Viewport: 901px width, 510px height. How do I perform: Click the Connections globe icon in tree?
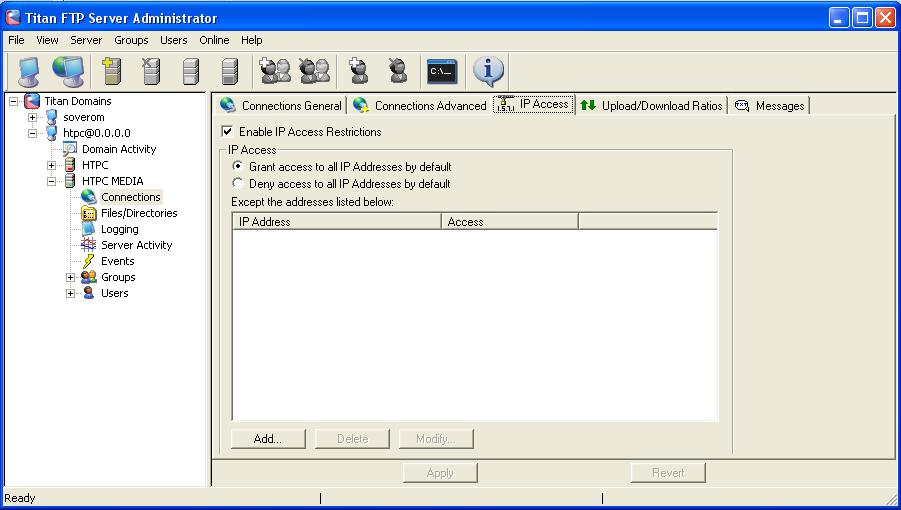click(x=88, y=197)
